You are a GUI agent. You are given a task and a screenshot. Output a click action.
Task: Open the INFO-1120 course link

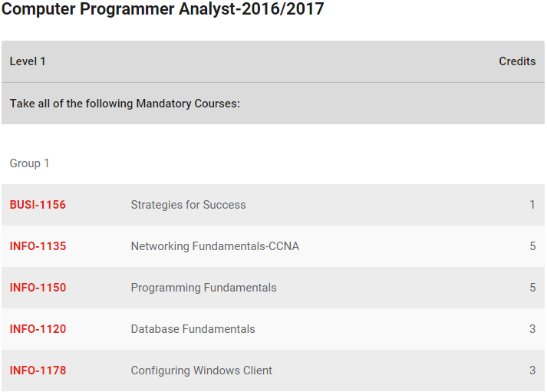click(x=38, y=329)
